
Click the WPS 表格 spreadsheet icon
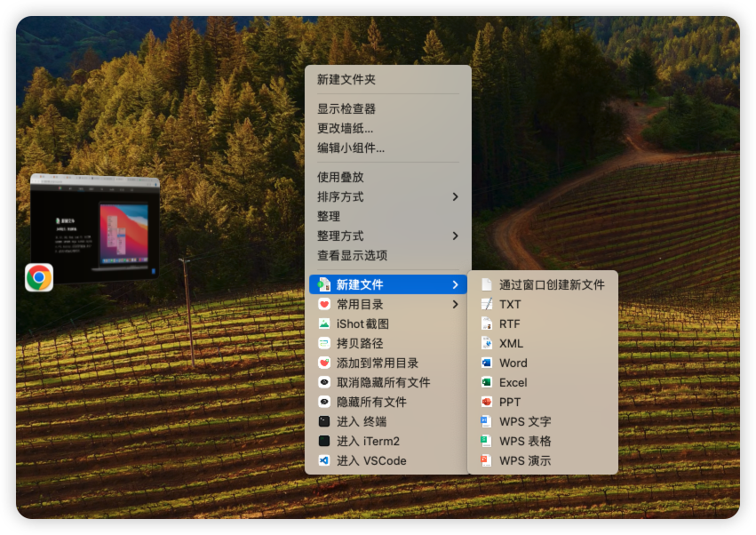pyautogui.click(x=487, y=441)
